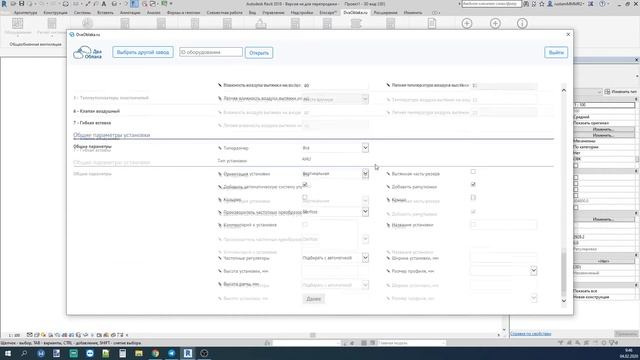Open the 'Управление' ribbon tab
The image size is (640, 360).
click(273, 13)
